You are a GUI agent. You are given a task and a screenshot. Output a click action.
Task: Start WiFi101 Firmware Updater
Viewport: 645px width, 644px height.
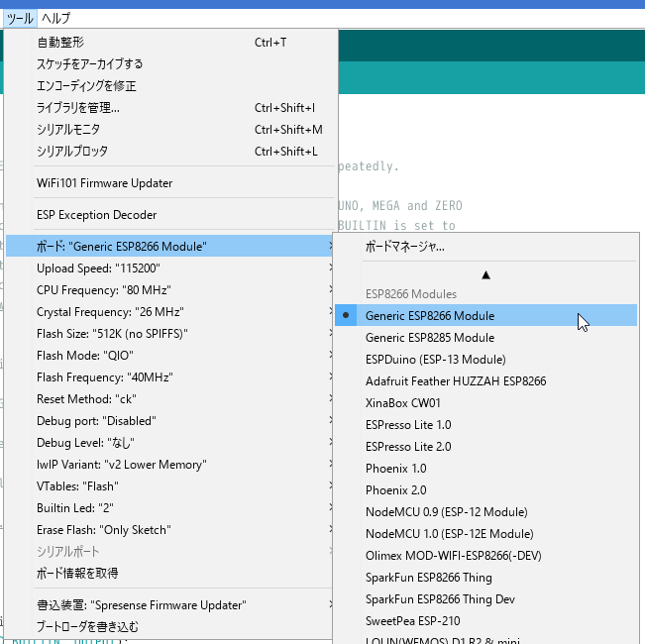pyautogui.click(x=169, y=183)
